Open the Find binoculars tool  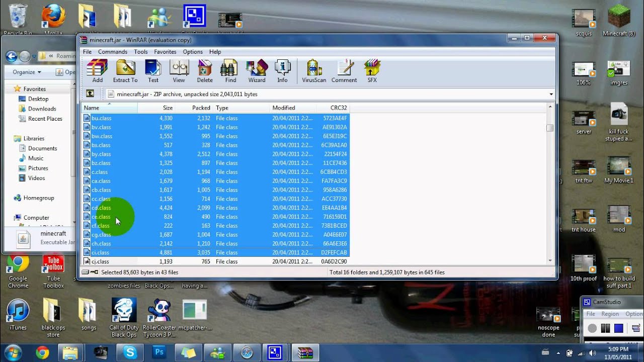coord(230,71)
